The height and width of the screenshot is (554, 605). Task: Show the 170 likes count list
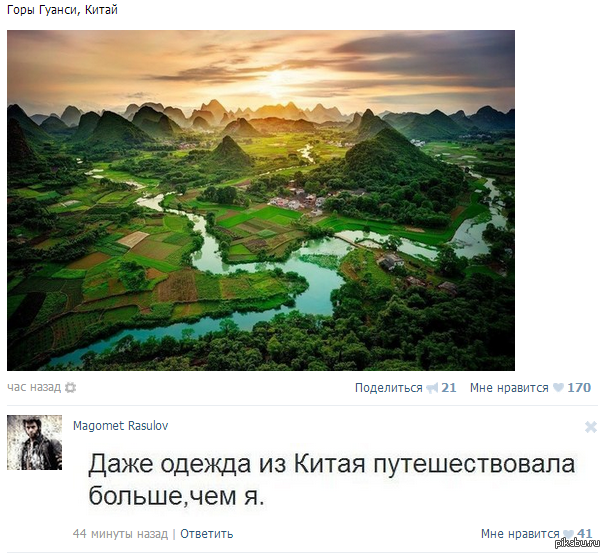[x=579, y=387]
